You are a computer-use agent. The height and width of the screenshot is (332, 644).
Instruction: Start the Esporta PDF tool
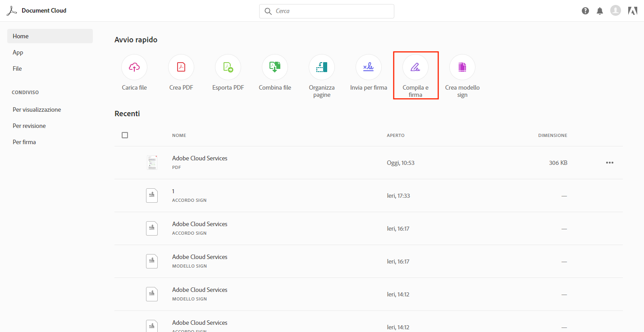coord(228,67)
